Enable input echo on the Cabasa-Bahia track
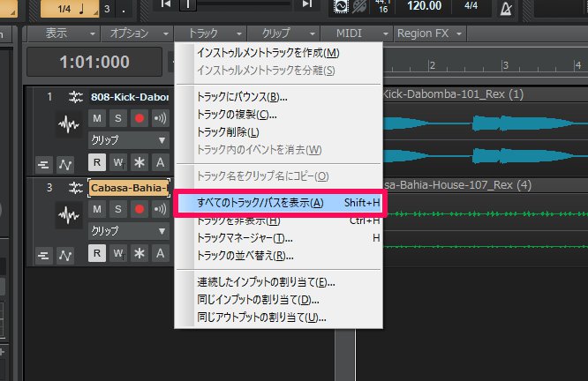Viewport: 588px width, 381px height. click(x=160, y=208)
